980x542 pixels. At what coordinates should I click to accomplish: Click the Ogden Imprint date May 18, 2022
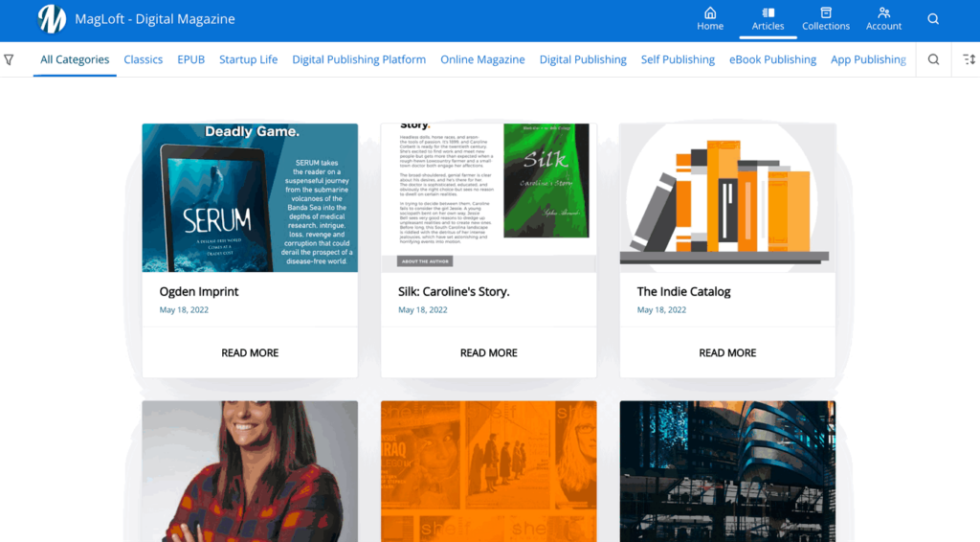pos(184,309)
